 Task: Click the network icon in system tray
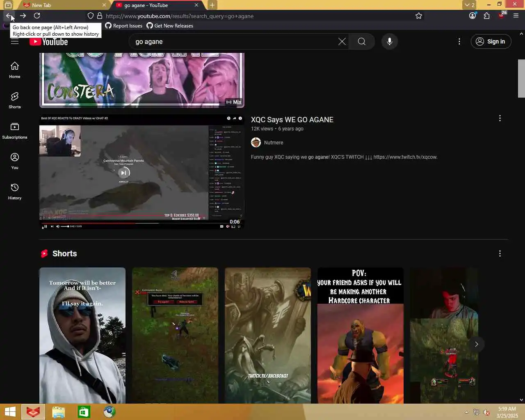tap(476, 412)
